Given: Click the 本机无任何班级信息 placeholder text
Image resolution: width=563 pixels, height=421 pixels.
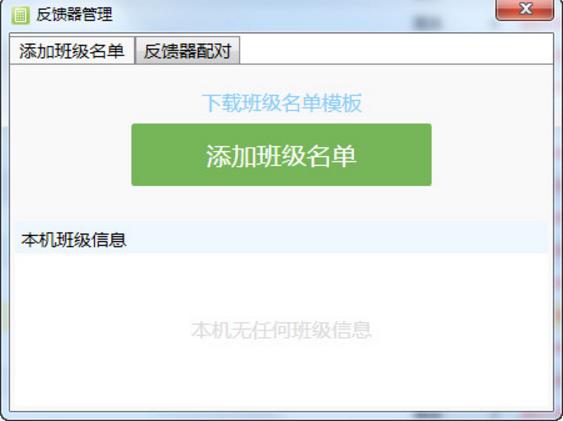Looking at the screenshot, I should point(282,330).
